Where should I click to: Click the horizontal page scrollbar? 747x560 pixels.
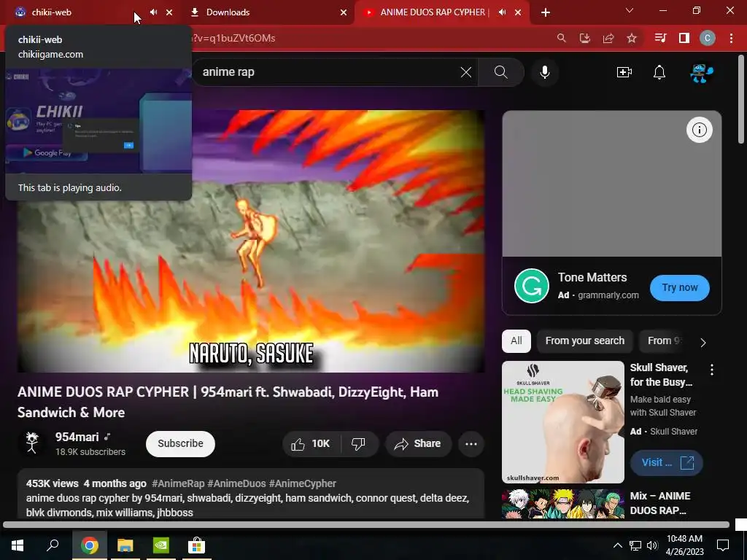coord(366,525)
